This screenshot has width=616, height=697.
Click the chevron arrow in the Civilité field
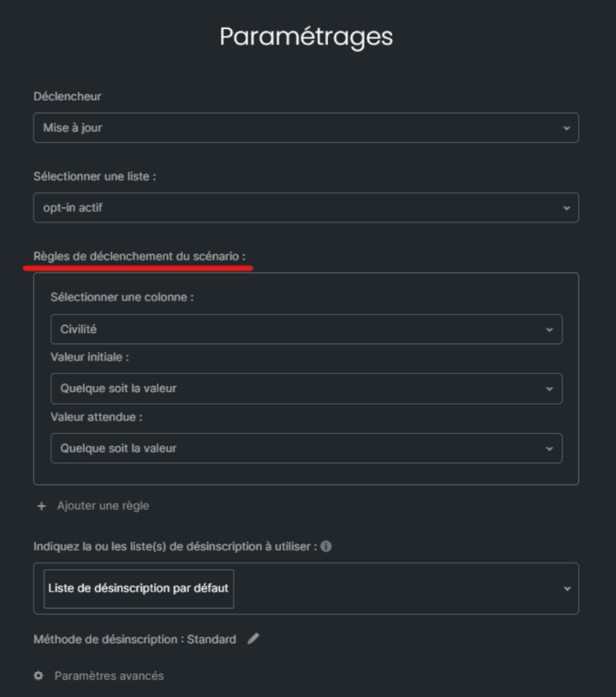(549, 330)
